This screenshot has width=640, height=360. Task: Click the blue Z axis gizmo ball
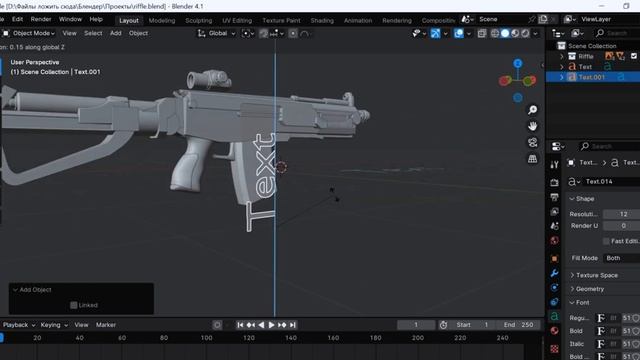click(518, 63)
